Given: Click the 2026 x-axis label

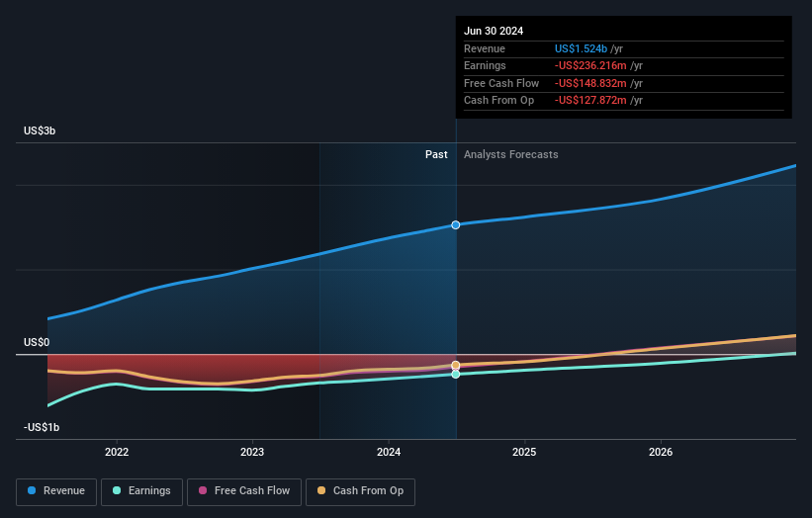Looking at the screenshot, I should [661, 452].
